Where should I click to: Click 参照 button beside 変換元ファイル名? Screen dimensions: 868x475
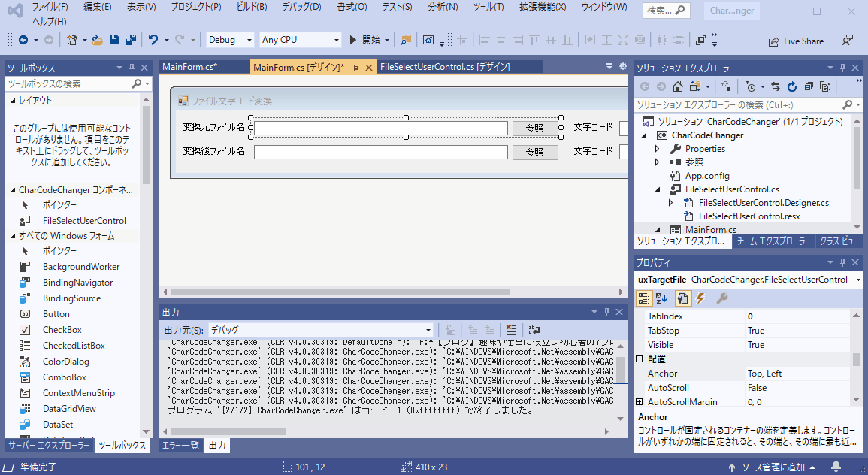coord(535,128)
